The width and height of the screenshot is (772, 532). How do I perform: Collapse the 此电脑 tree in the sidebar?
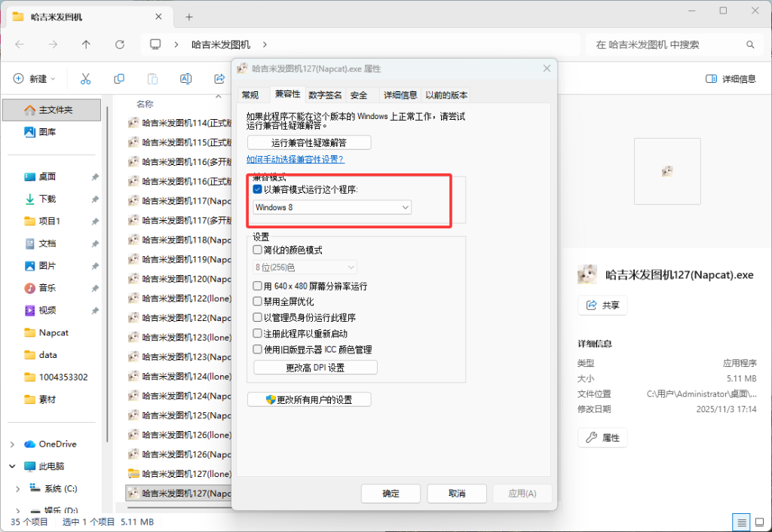coord(11,466)
